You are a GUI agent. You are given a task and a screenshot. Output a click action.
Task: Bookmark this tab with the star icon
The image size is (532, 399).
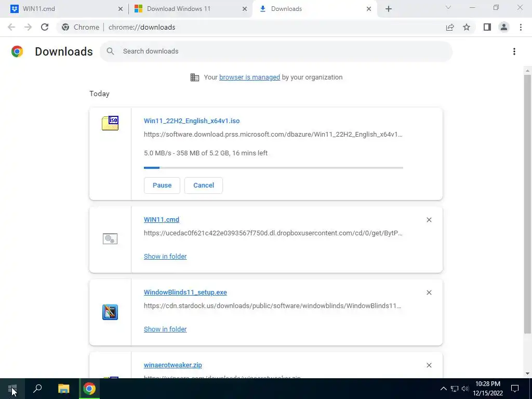point(467,27)
